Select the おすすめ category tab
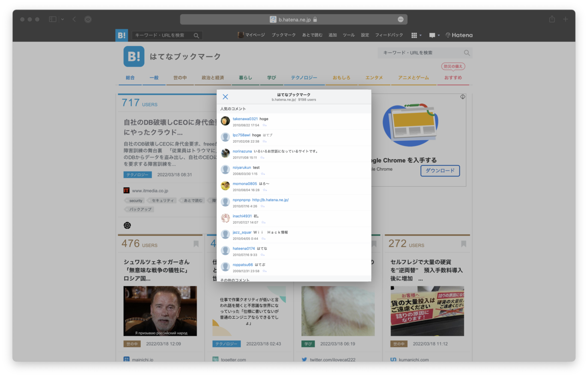 pos(453,78)
